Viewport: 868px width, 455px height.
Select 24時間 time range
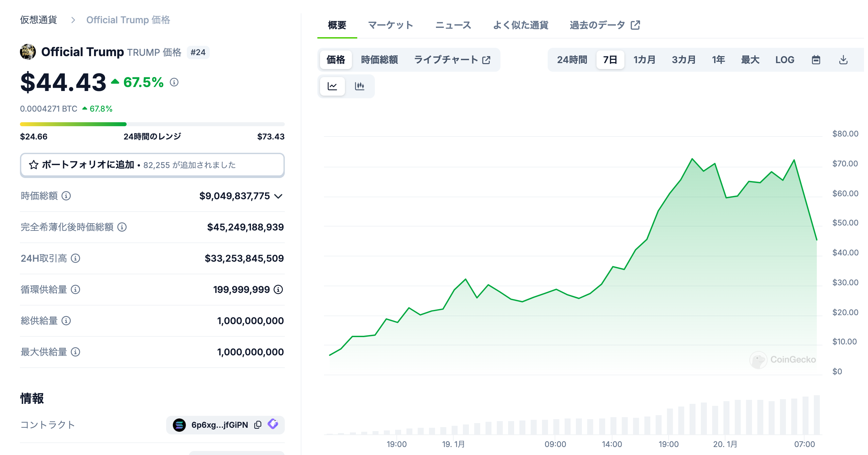[x=572, y=60]
